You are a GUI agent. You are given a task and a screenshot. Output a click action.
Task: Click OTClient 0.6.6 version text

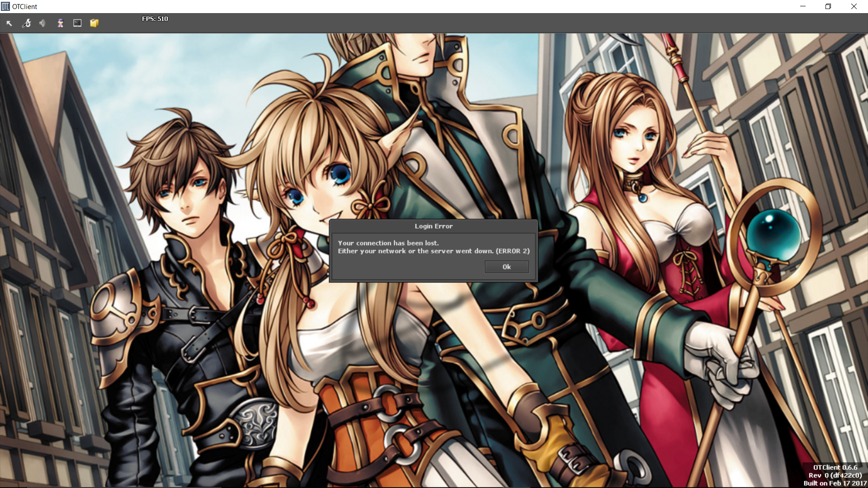point(835,467)
